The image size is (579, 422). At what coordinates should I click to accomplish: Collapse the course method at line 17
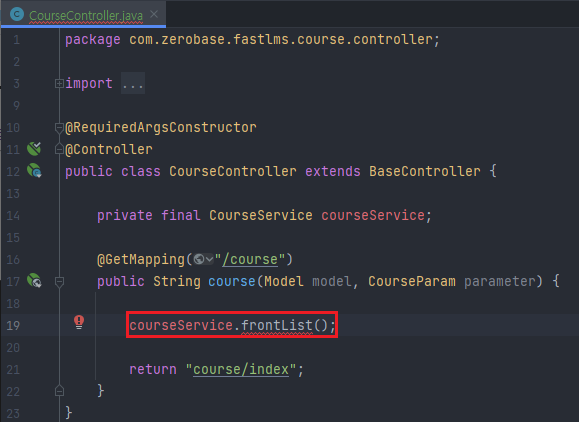59,282
